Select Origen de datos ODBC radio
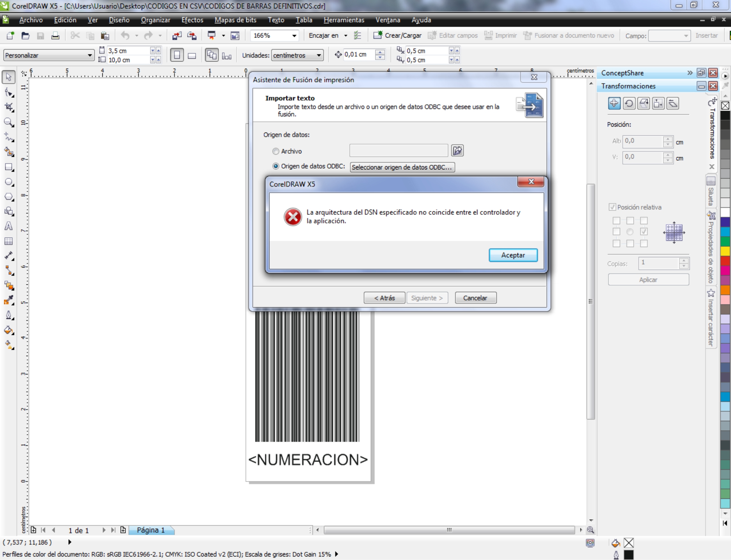This screenshot has height=560, width=731. point(276,166)
